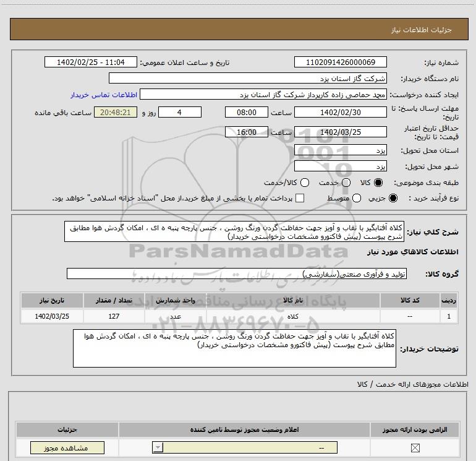Click the price validity date 1402/03/25 field
476x461 pixels.
coord(340,132)
